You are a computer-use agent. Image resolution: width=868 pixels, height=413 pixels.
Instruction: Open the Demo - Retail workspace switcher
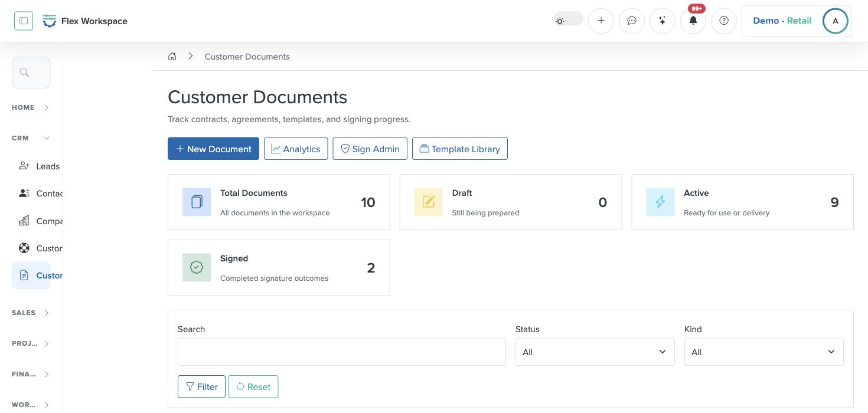tap(782, 21)
